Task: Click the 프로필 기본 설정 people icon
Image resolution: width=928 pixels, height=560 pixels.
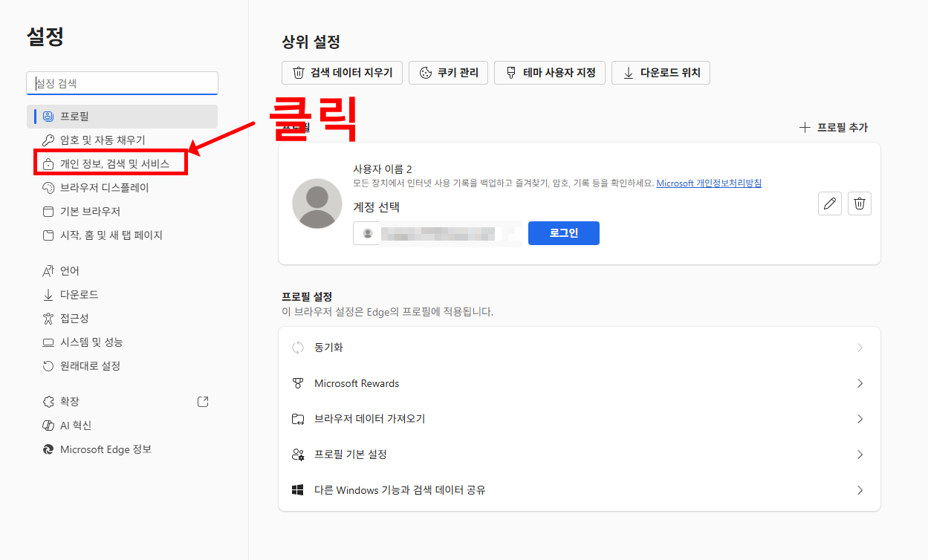Action: click(x=298, y=455)
